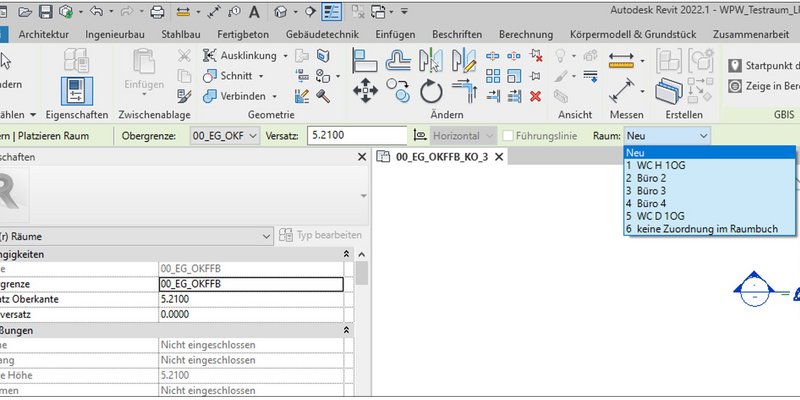Switch to the Ingenieurbau ribbon tab
This screenshot has width=800, height=400.
click(115, 35)
